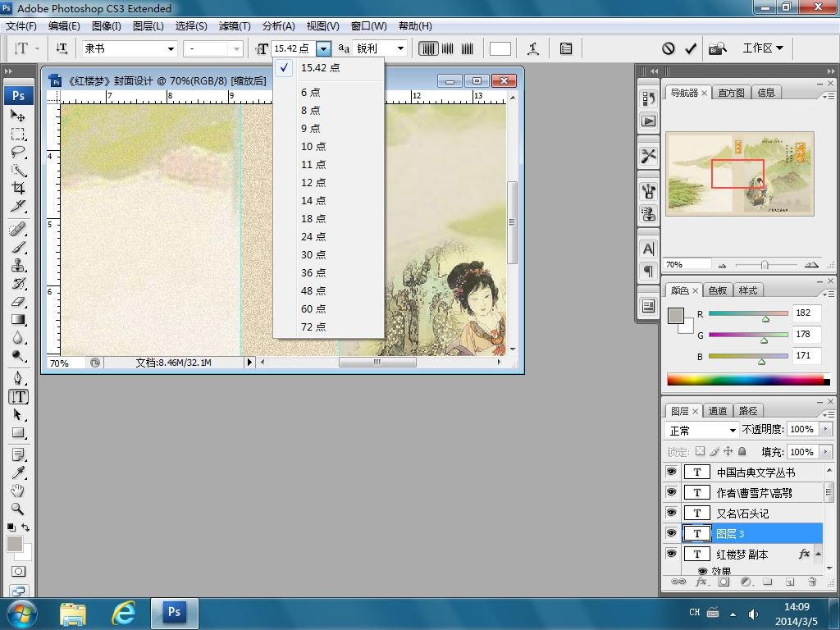Hide the 红楼梦 副本 layer
This screenshot has height=630, width=840.
coord(671,554)
